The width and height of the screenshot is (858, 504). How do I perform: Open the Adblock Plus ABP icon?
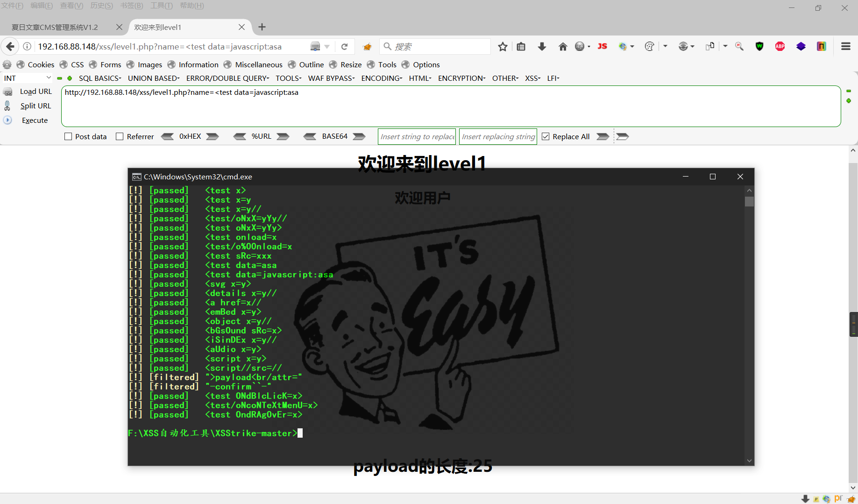pos(780,46)
